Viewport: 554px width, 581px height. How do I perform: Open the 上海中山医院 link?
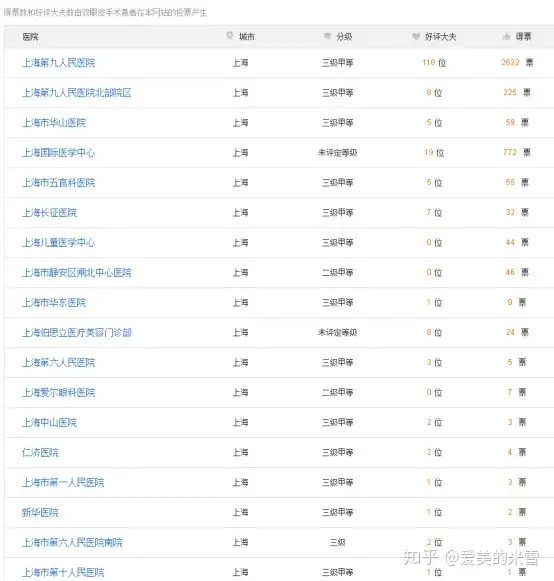tap(49, 422)
